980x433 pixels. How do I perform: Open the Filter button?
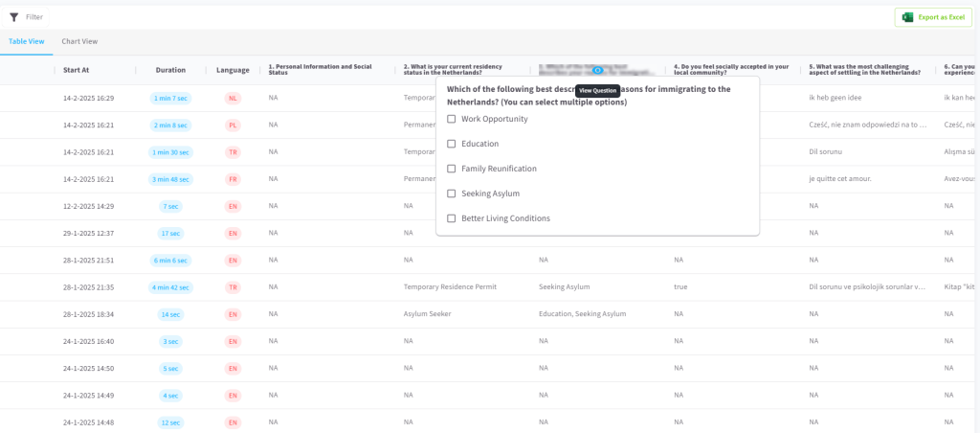(x=26, y=17)
